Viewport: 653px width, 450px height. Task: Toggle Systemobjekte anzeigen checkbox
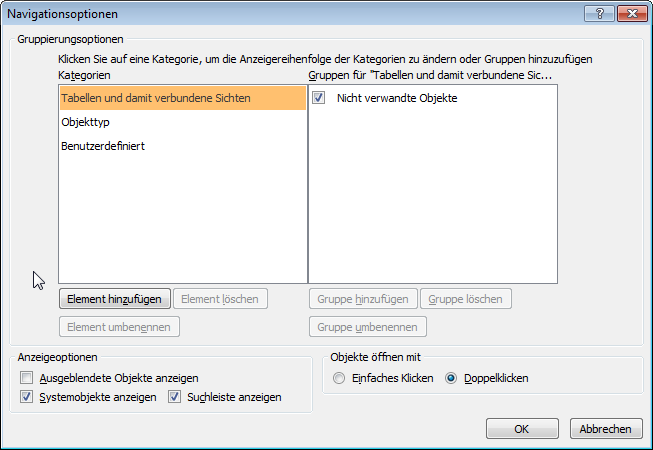(26, 397)
